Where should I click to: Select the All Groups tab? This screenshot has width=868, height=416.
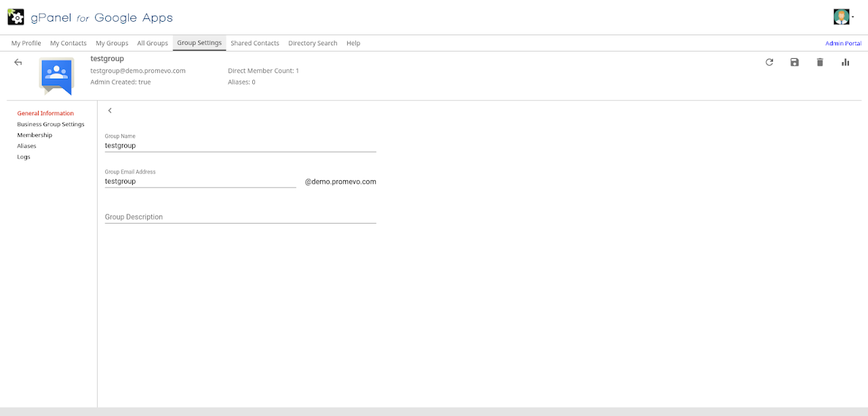153,43
